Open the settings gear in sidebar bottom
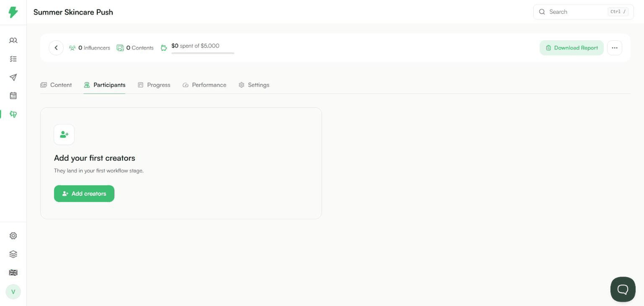 click(x=13, y=236)
